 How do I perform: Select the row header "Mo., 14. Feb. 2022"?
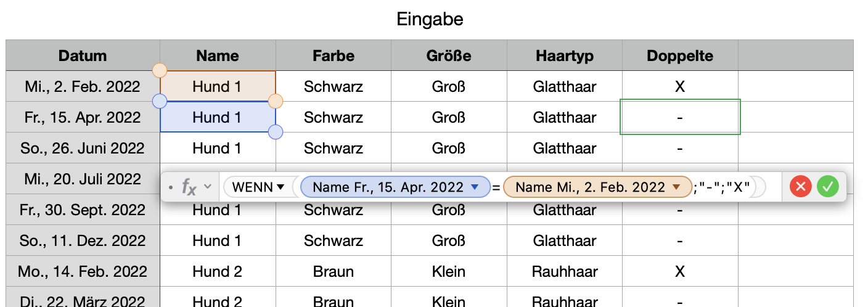[x=83, y=271]
